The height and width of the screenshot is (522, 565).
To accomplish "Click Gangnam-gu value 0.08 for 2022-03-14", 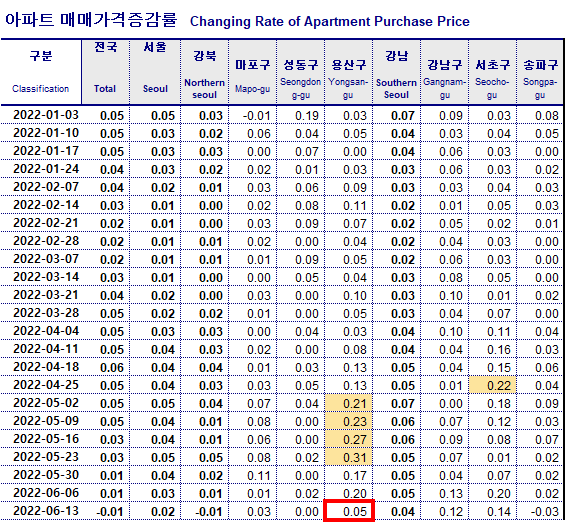I will (451, 278).
